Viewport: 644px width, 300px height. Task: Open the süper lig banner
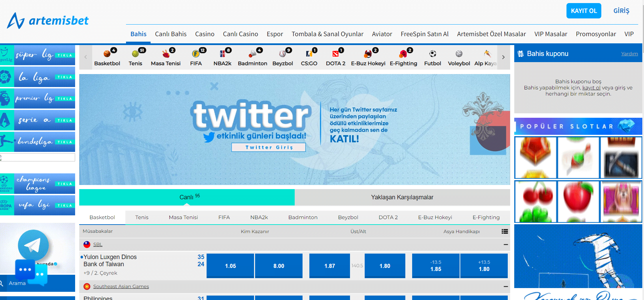[38, 55]
